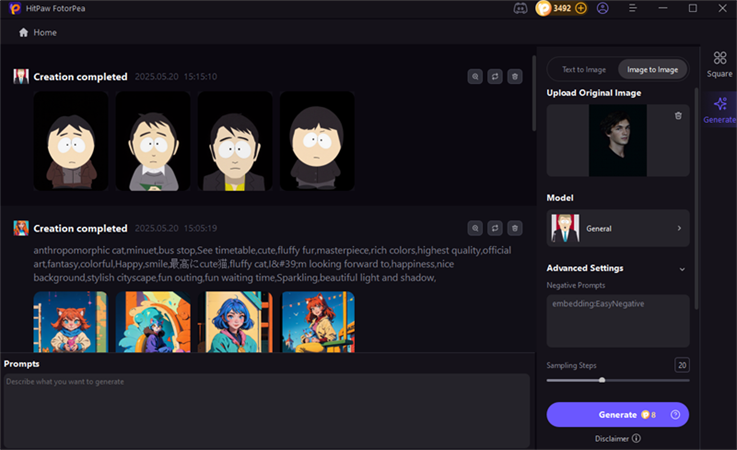Viewport: 737px width, 450px height.
Task: Zoom preview of 15:15:10 creation
Action: [475, 77]
